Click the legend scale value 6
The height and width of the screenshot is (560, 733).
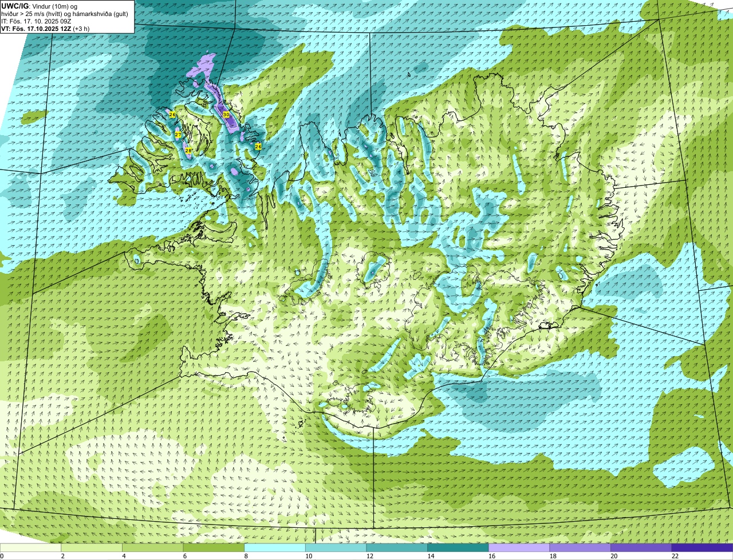pos(184,556)
